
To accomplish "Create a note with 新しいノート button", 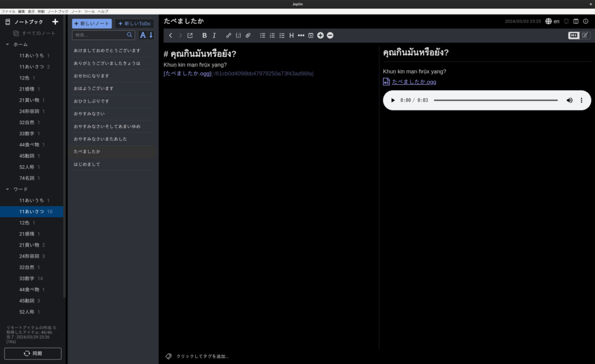I will [92, 23].
